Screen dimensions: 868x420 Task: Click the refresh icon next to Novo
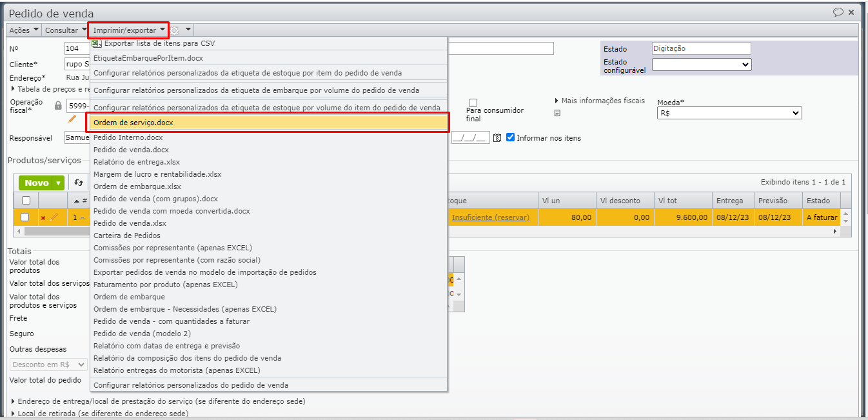[79, 183]
